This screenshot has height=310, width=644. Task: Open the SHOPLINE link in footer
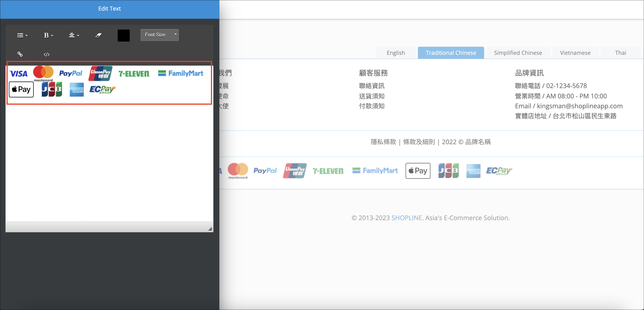click(x=407, y=218)
